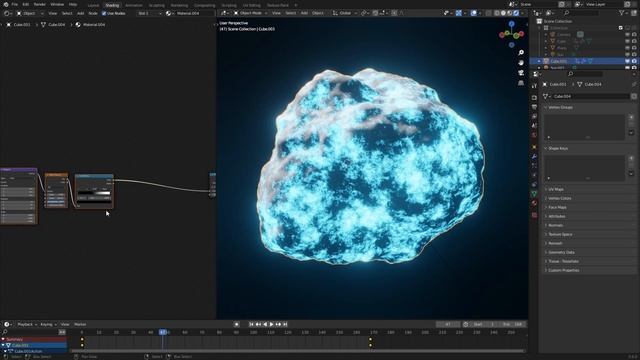640x360 pixels.
Task: Open the Render properties tab icon
Action: point(534,98)
